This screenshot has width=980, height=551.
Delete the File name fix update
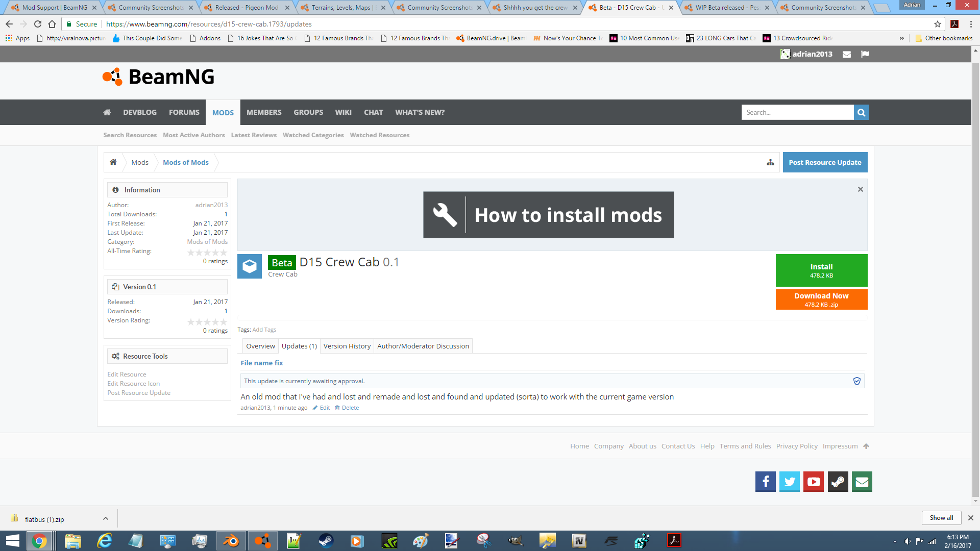tap(347, 408)
